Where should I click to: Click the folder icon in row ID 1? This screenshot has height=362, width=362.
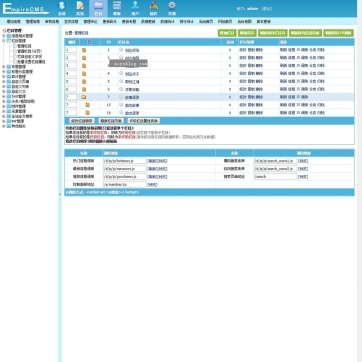[x=84, y=50]
